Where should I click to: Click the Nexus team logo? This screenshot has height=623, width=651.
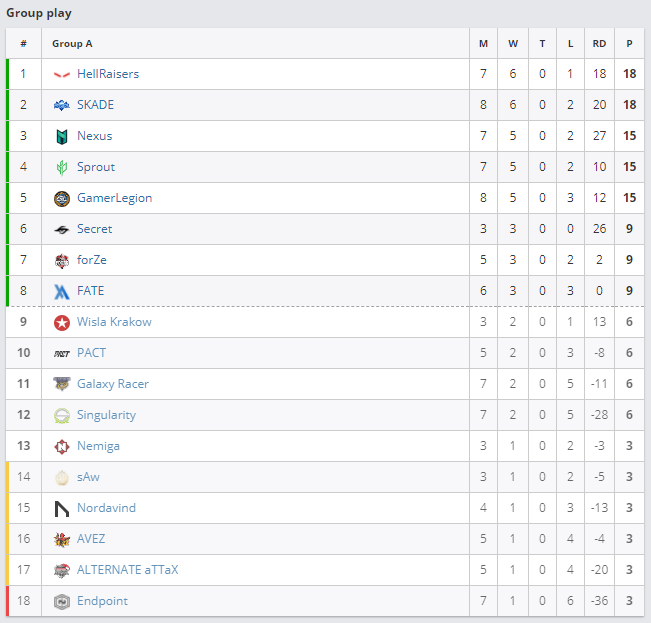point(62,136)
